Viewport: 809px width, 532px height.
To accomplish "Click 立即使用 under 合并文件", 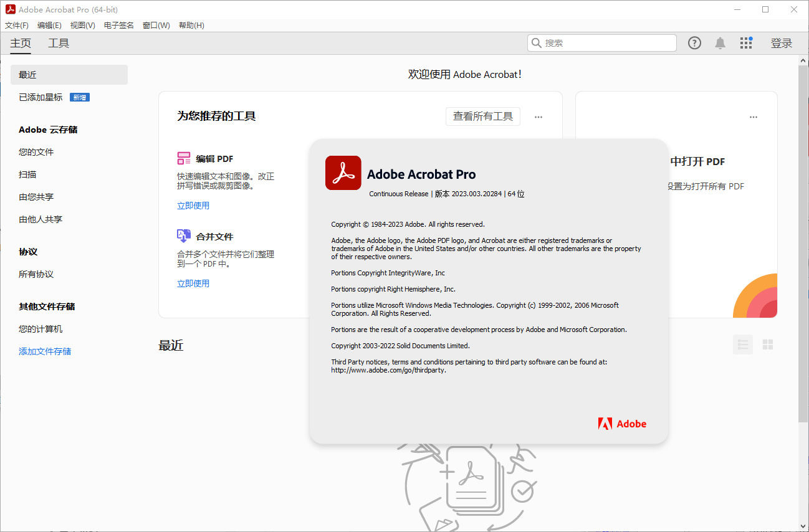I will (193, 283).
